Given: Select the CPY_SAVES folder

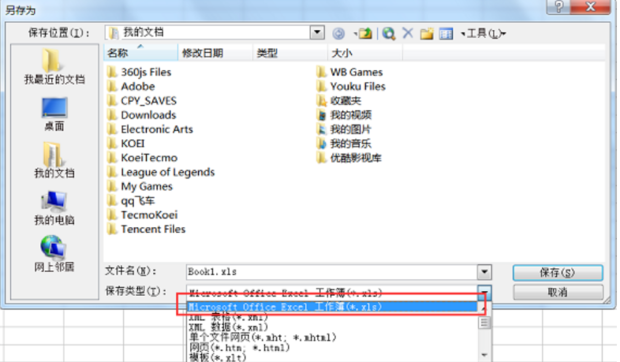Looking at the screenshot, I should pyautogui.click(x=142, y=101).
